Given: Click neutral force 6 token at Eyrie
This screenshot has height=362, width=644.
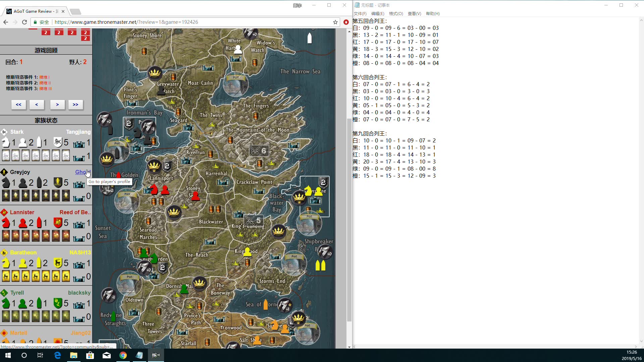Looking at the screenshot, I should (259, 151).
